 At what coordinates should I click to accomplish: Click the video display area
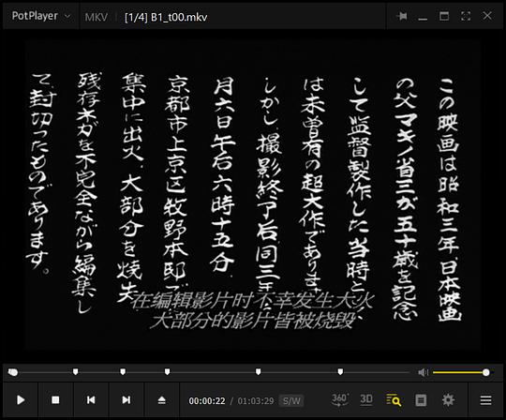253,195
